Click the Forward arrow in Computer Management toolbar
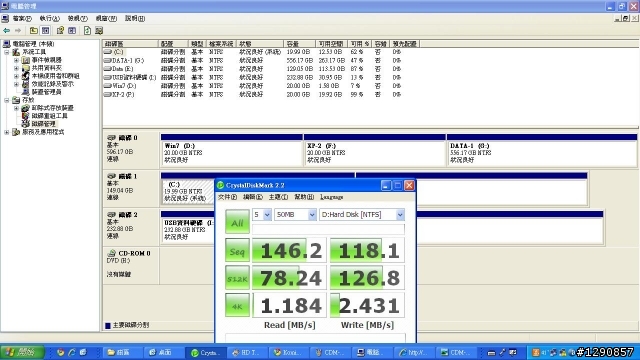 pyautogui.click(x=18, y=31)
